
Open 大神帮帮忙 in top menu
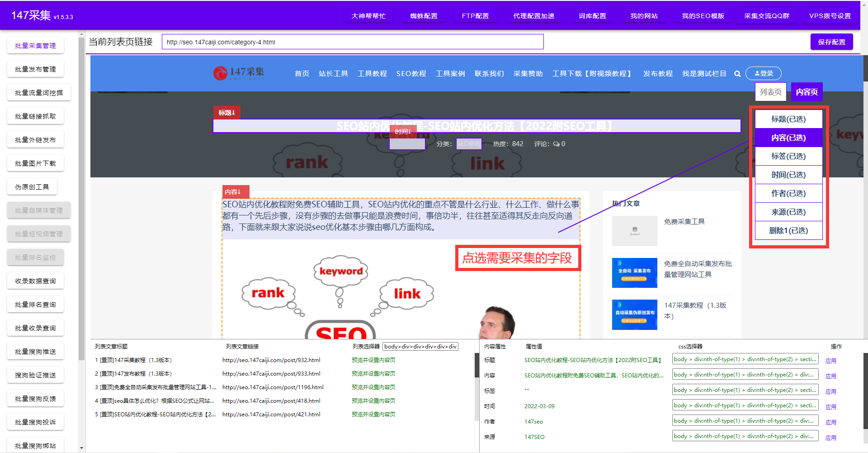368,16
